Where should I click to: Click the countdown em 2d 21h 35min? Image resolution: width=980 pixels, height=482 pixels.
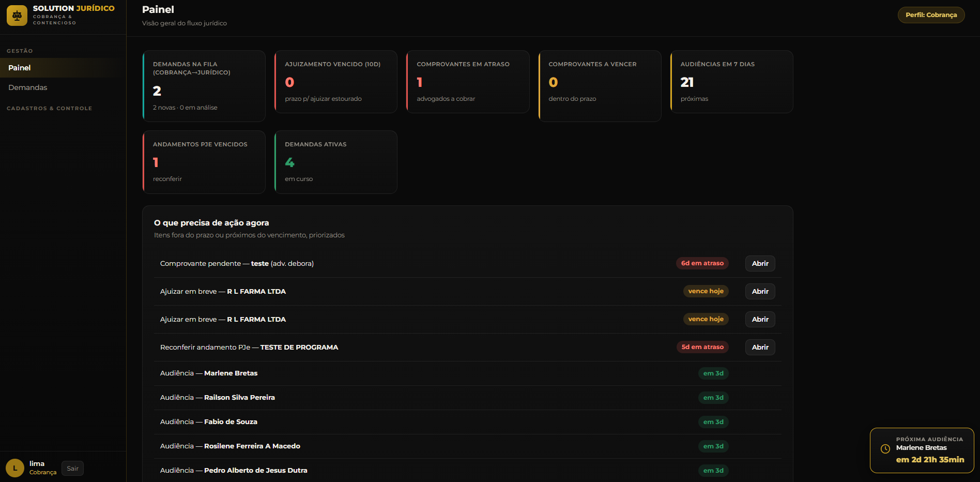coord(930,460)
